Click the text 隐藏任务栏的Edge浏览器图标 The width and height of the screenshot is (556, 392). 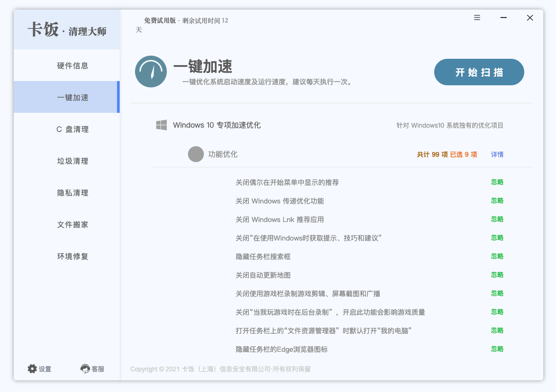282,350
